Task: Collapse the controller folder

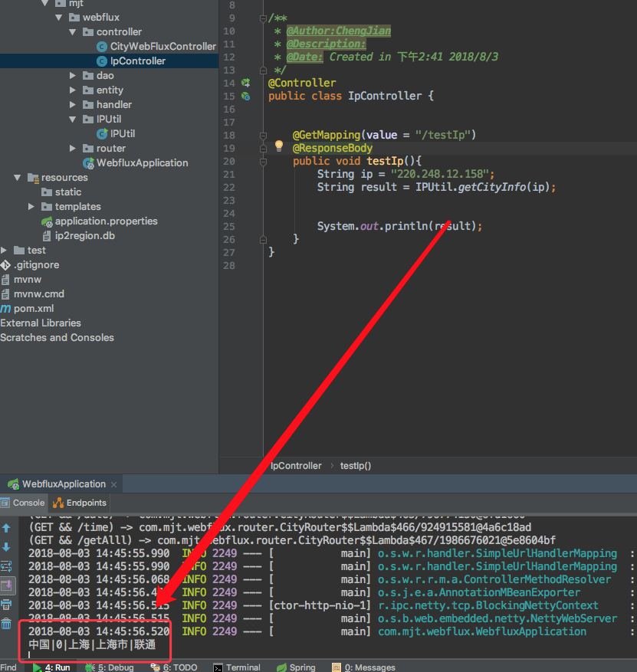Action: pyautogui.click(x=73, y=32)
